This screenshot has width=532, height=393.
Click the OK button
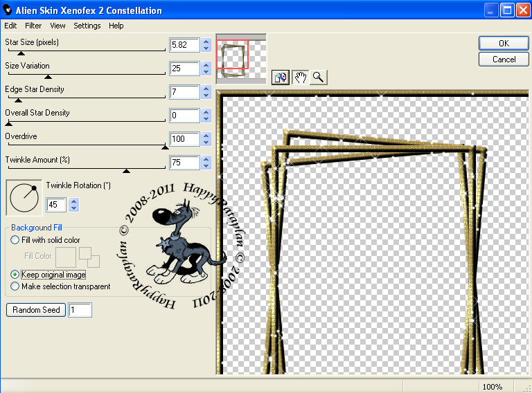point(504,44)
